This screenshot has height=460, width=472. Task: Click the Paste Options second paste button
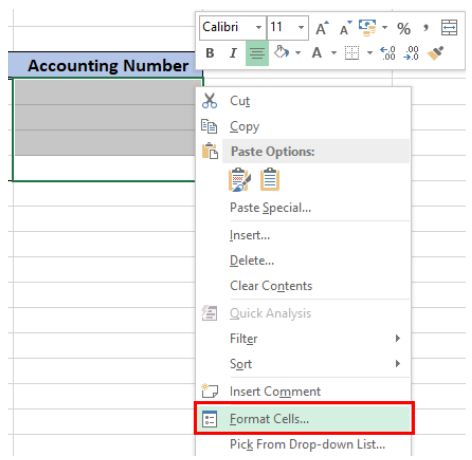[x=270, y=180]
